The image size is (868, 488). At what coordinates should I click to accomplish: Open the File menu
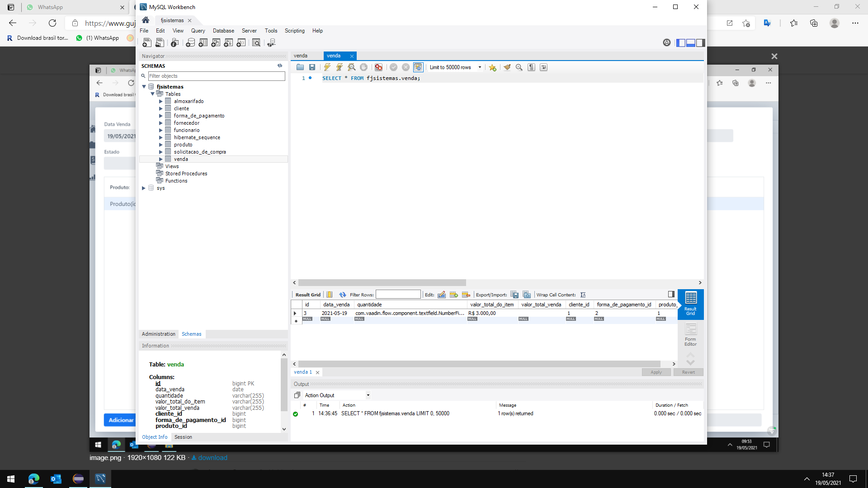click(144, 31)
